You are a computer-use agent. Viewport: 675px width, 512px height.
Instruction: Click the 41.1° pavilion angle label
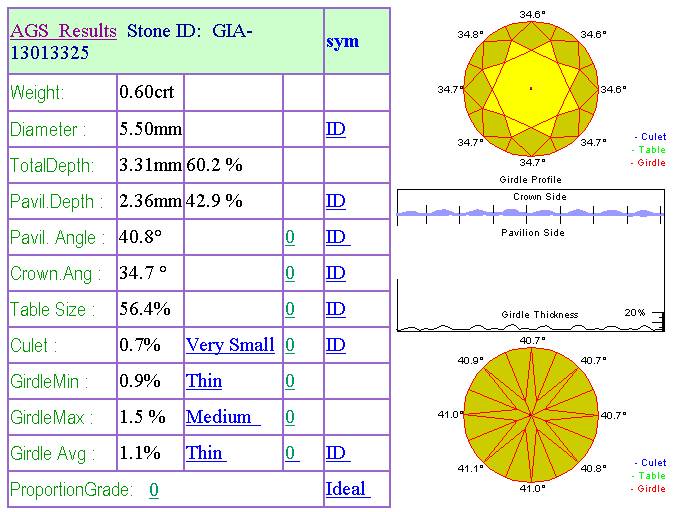point(470,468)
